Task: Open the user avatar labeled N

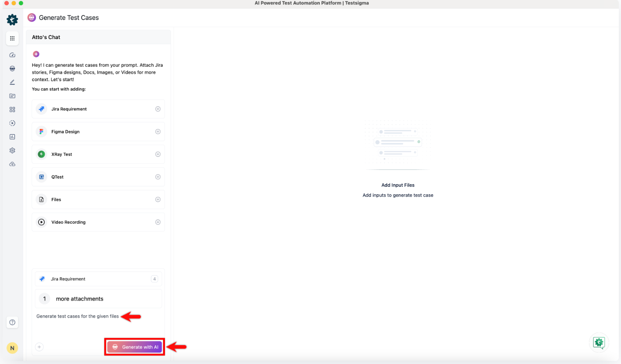Action: pyautogui.click(x=12, y=348)
